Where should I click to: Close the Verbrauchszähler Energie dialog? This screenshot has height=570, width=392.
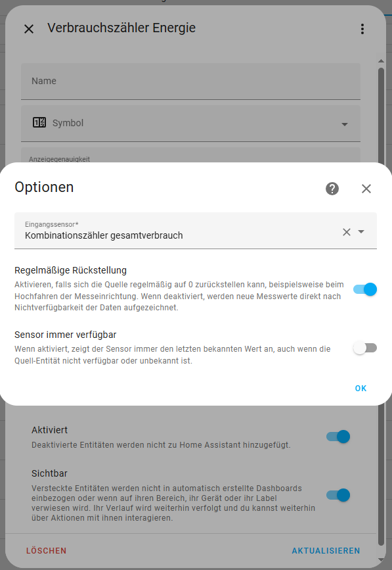click(x=29, y=29)
